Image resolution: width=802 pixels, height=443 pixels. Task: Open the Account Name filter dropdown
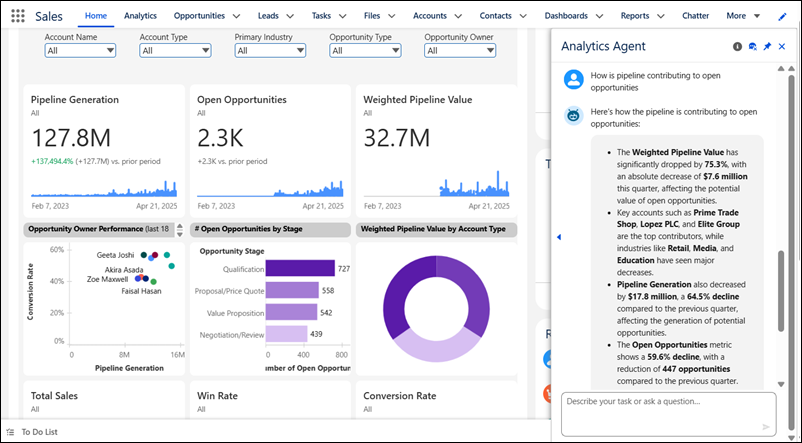click(x=80, y=51)
